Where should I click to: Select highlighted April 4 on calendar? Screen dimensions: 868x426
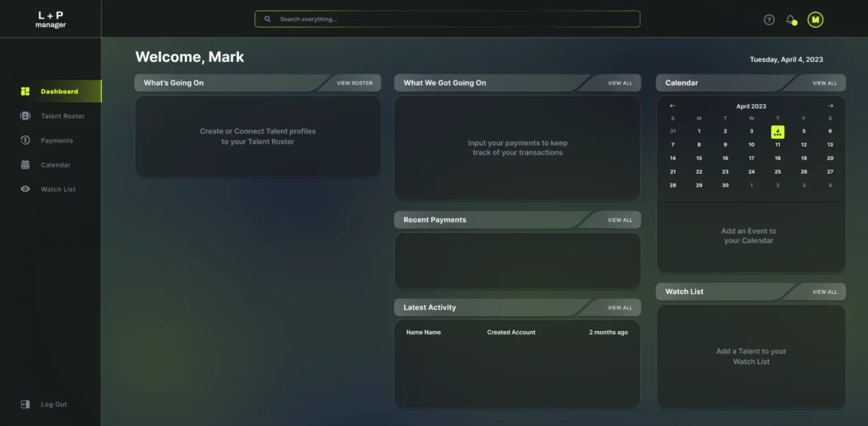(778, 131)
